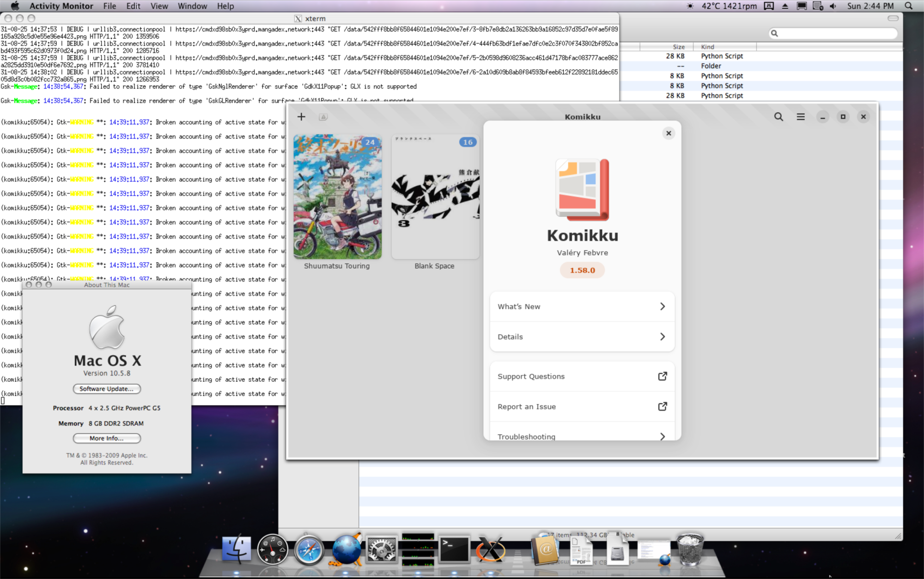The width and height of the screenshot is (924, 579).
Task: Open the View menu
Action: point(159,6)
